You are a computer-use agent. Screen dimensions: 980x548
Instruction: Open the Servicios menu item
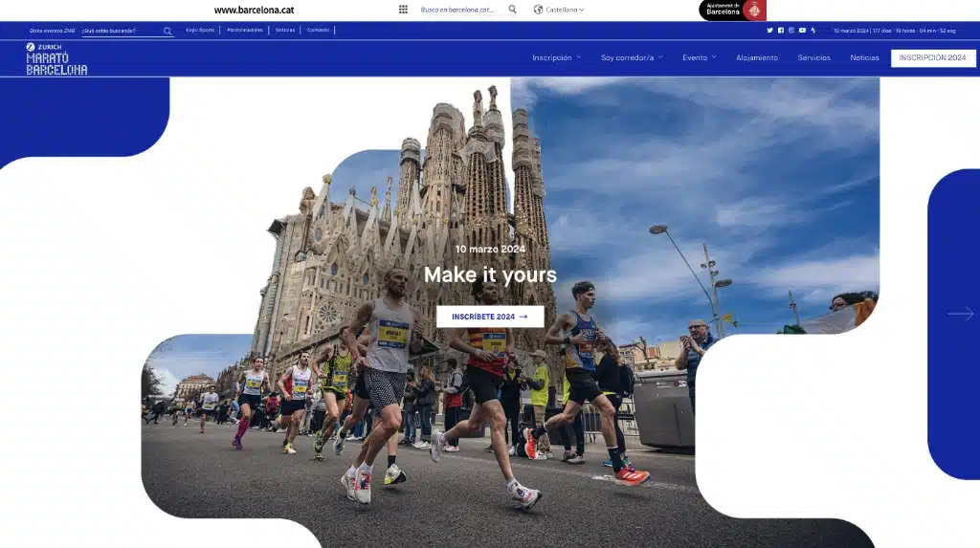(x=813, y=57)
